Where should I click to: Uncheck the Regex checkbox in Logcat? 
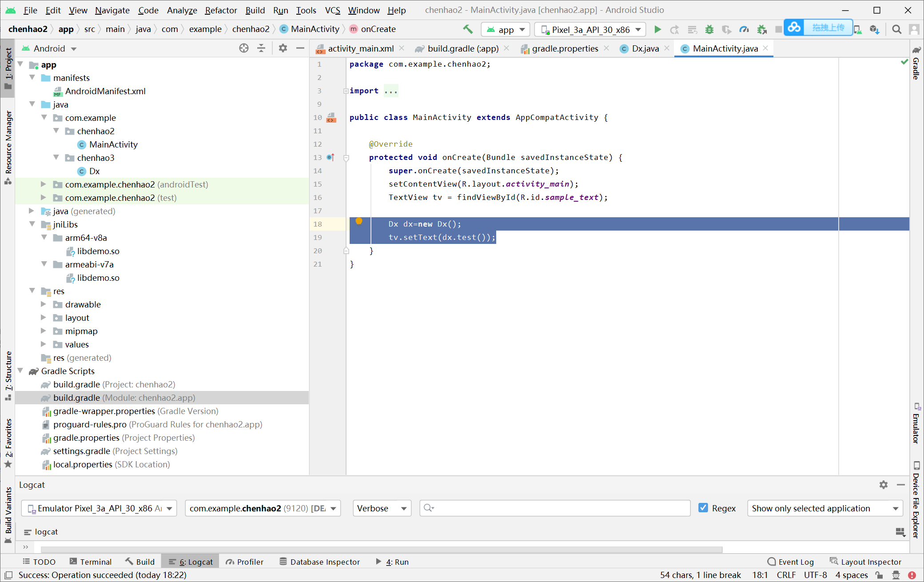pyautogui.click(x=703, y=508)
